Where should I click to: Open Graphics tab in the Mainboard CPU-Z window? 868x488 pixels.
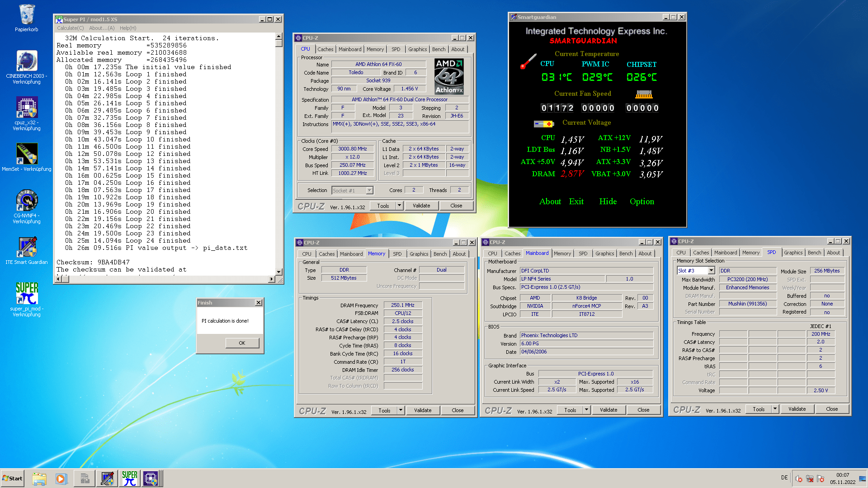click(x=604, y=253)
